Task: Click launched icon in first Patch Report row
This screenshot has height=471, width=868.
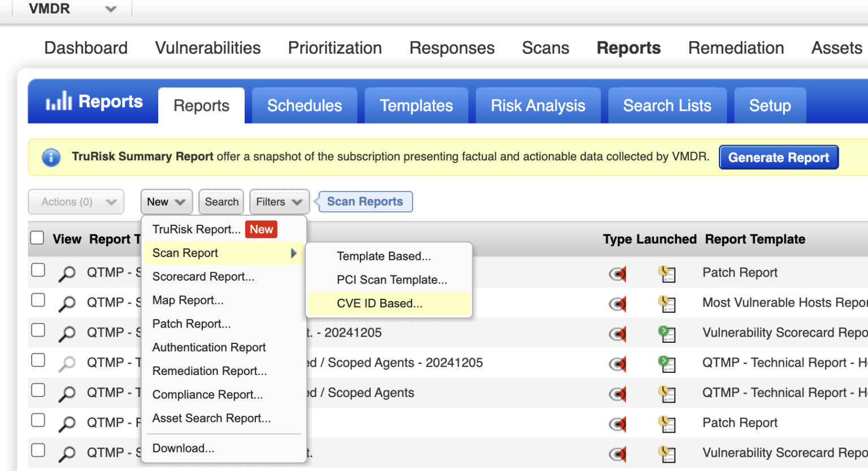Action: click(667, 274)
